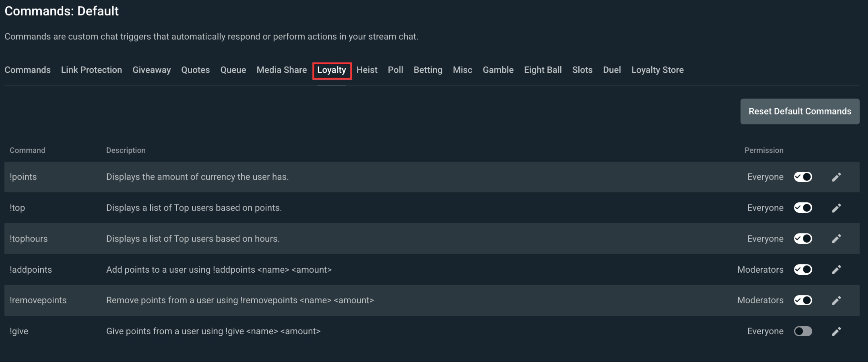Select the !tophours command name
868x363 pixels.
(x=29, y=239)
